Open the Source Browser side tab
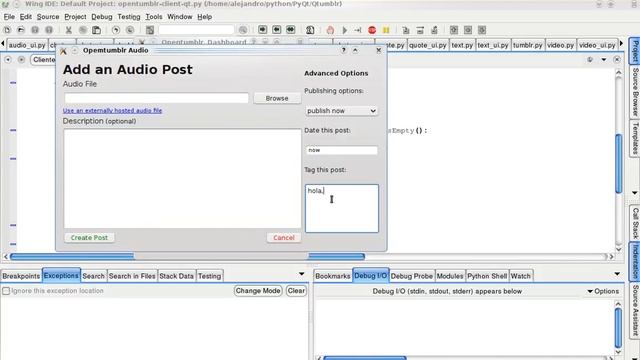The image size is (640, 360). [635, 92]
